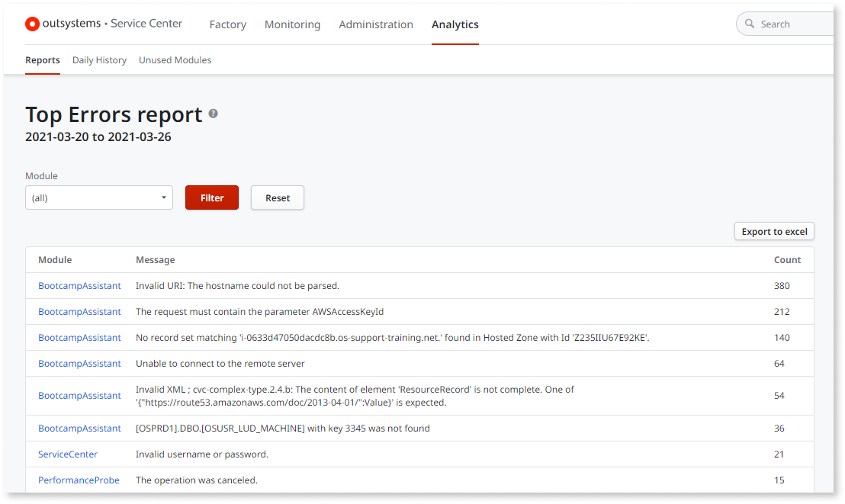Open the Administration menu item

[376, 24]
